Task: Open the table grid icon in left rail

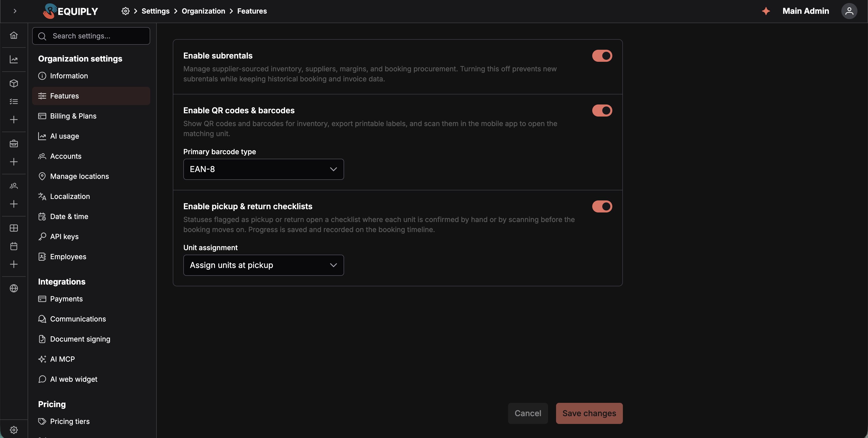Action: point(14,228)
